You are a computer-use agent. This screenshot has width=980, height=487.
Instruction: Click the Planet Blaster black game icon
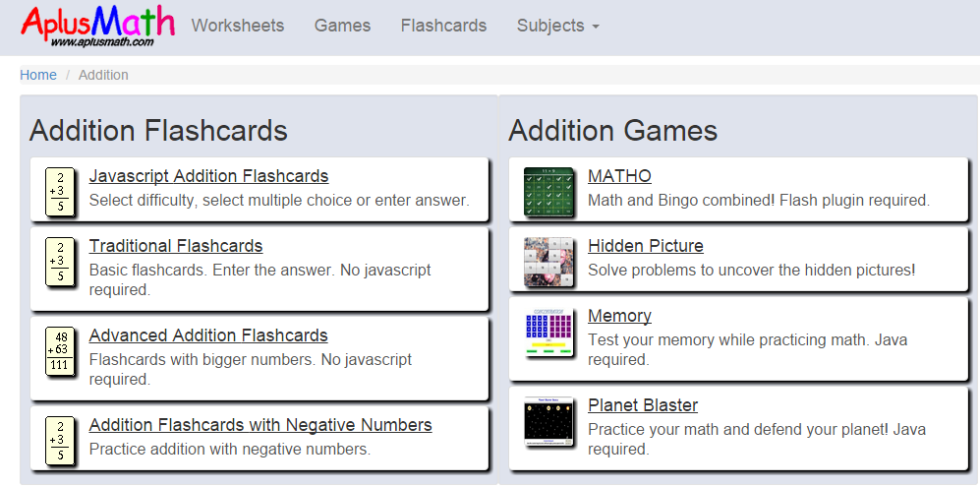click(548, 423)
